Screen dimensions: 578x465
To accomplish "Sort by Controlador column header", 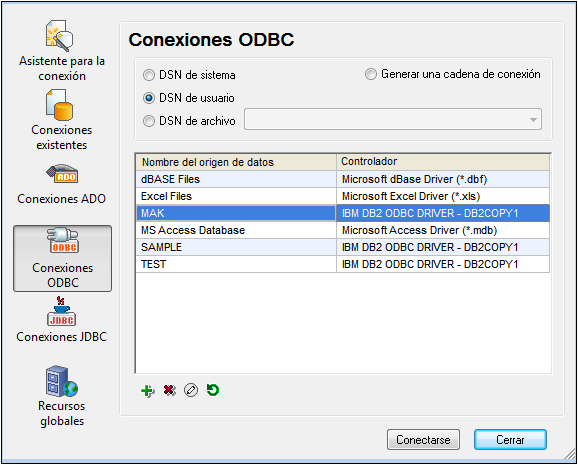I will (443, 162).
